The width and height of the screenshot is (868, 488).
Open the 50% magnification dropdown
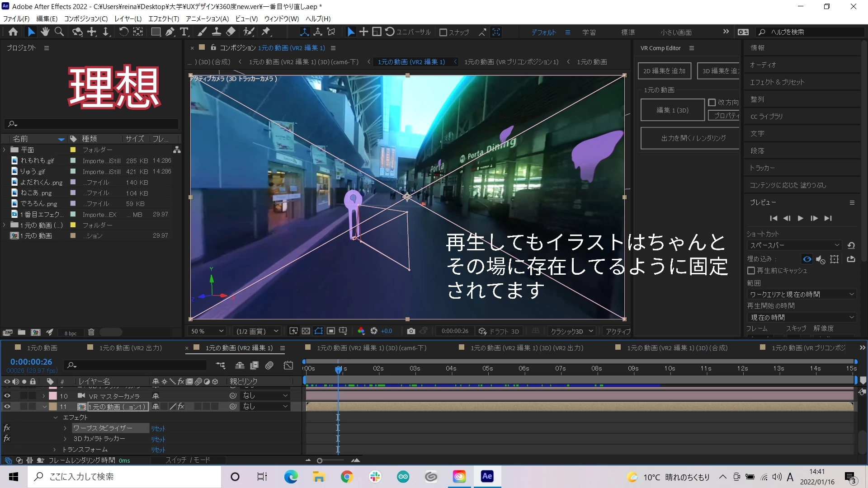point(207,331)
